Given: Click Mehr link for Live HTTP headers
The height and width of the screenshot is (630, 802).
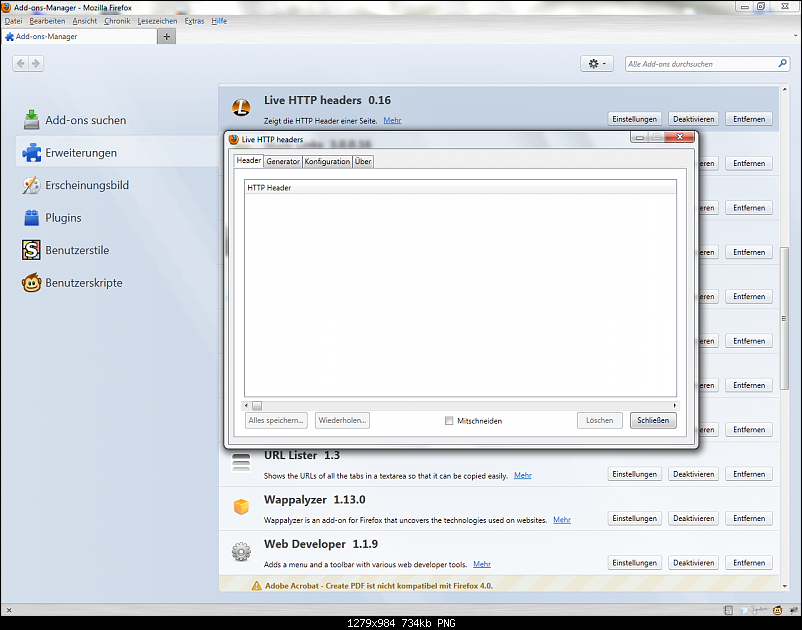Looking at the screenshot, I should (392, 121).
